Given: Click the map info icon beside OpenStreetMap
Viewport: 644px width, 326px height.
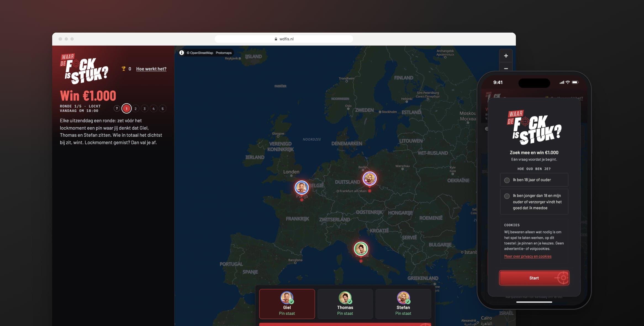Looking at the screenshot, I should pyautogui.click(x=181, y=53).
